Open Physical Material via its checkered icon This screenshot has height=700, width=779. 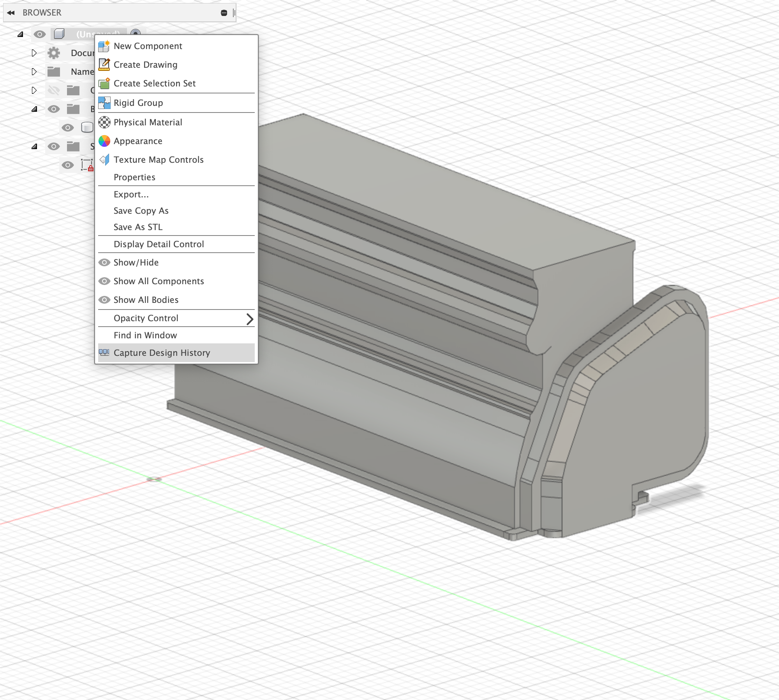(104, 122)
